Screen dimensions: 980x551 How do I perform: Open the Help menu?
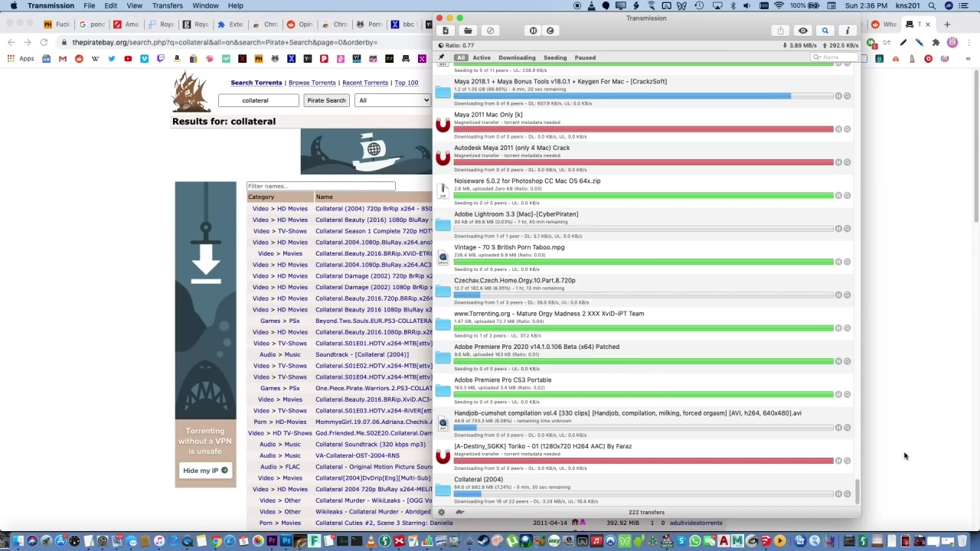point(236,5)
